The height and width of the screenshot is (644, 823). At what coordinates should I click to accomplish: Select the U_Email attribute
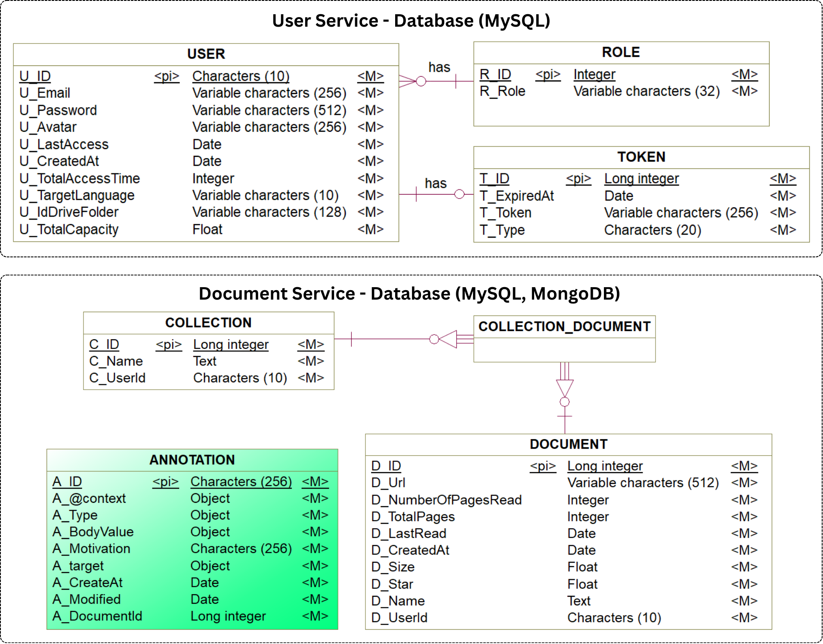coord(45,93)
